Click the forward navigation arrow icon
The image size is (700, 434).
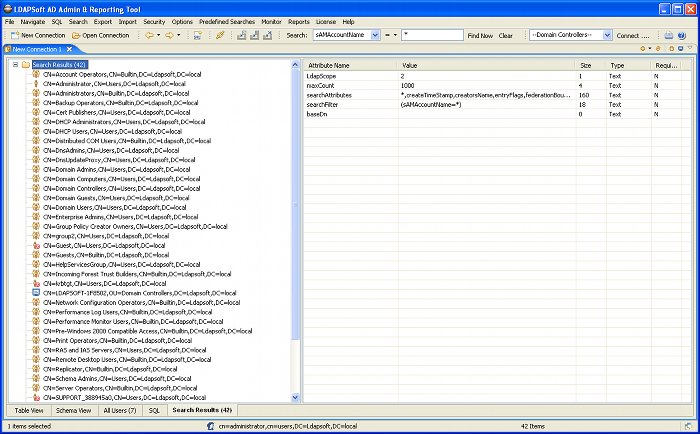coord(169,35)
